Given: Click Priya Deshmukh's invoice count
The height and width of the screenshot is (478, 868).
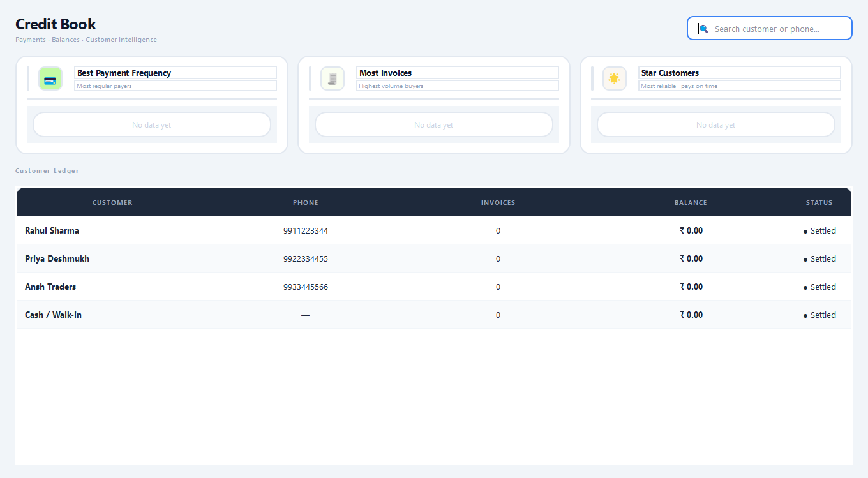Looking at the screenshot, I should [x=498, y=259].
